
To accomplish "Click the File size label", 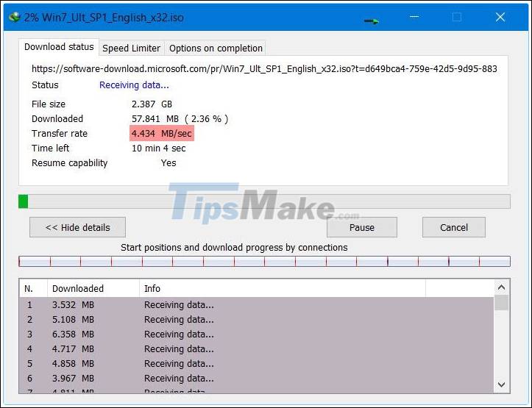I will coord(49,104).
